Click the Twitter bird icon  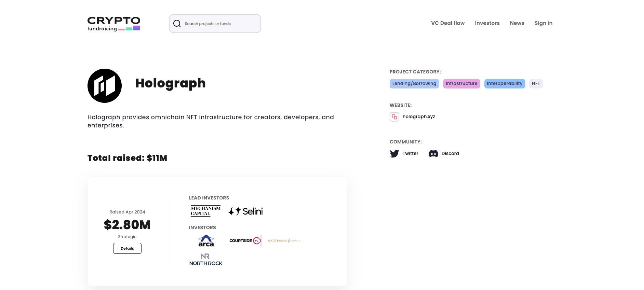point(394,154)
